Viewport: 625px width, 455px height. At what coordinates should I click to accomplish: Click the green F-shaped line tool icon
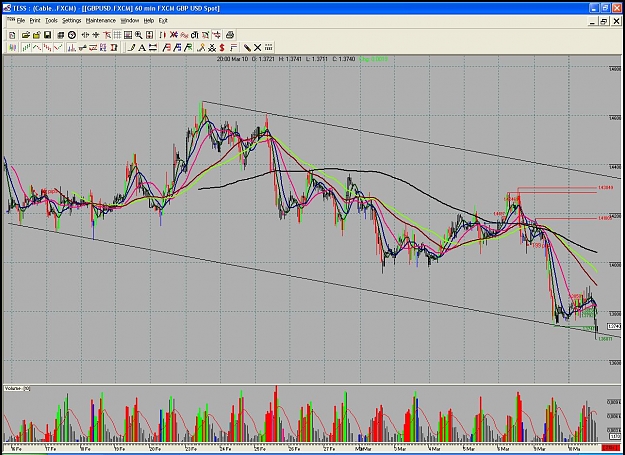[x=188, y=48]
